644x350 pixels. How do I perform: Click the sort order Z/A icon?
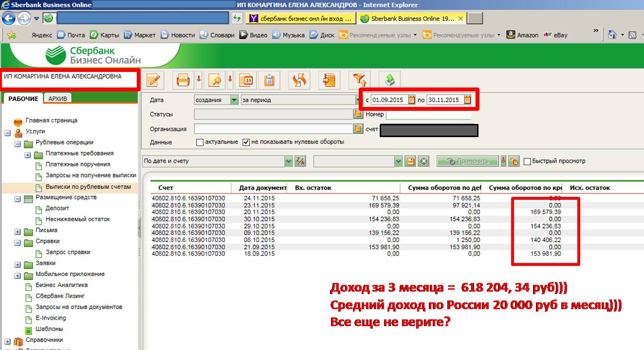point(300,161)
